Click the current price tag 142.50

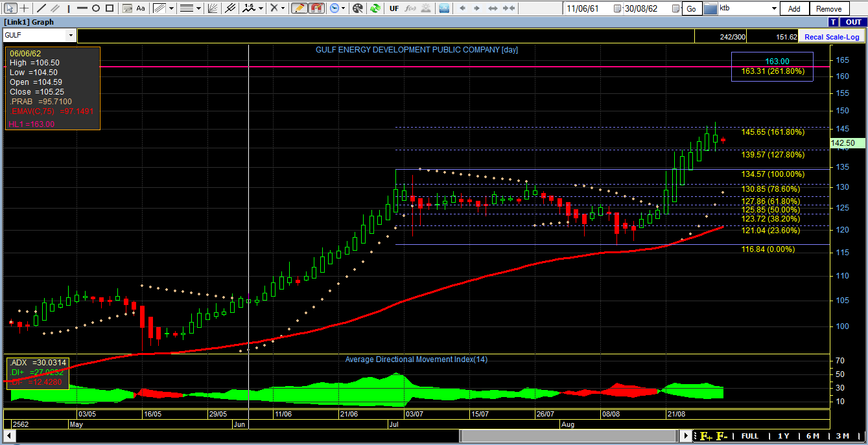pyautogui.click(x=847, y=143)
